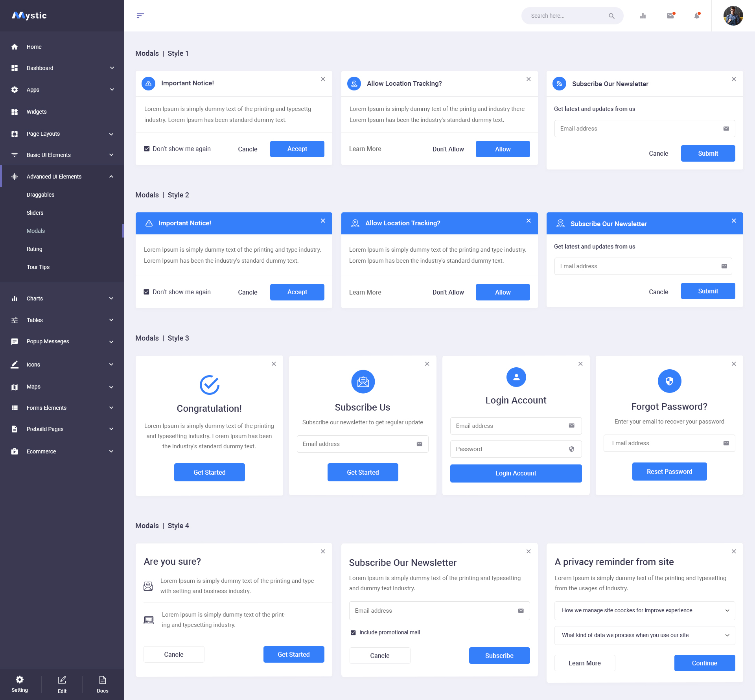
Task: Open the bar chart stats icon in header
Action: coord(643,16)
